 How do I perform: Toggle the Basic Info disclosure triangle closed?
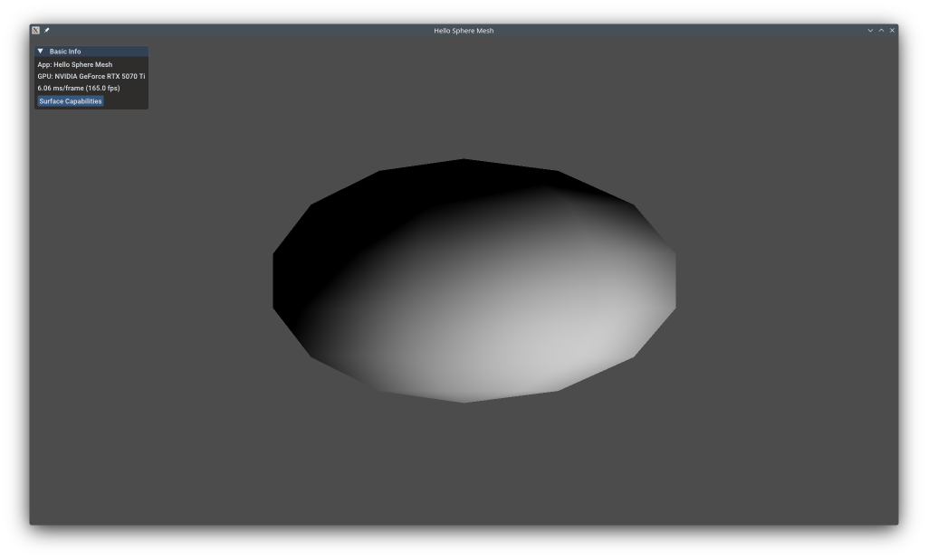coord(40,51)
